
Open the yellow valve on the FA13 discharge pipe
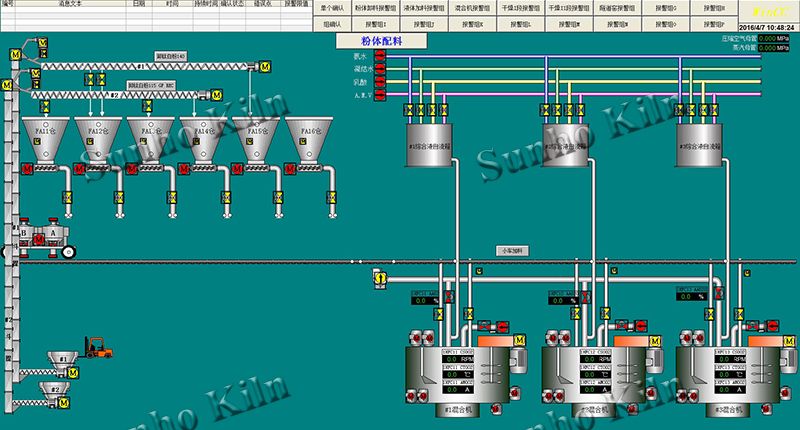pyautogui.click(x=172, y=197)
